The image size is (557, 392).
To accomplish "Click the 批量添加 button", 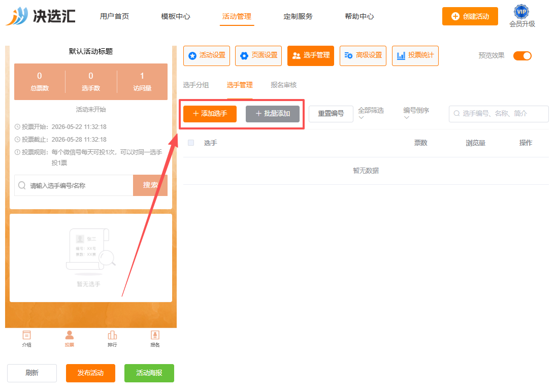I will (x=273, y=114).
